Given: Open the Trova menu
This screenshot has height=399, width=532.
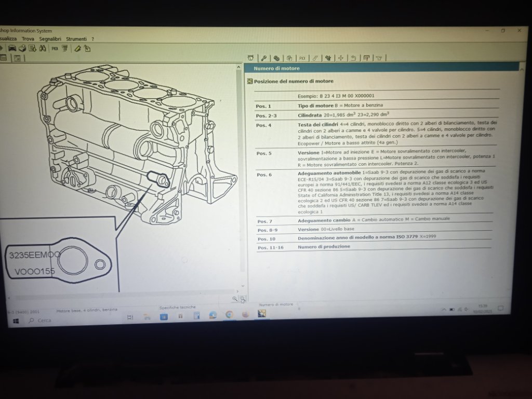Looking at the screenshot, I should tap(28, 38).
